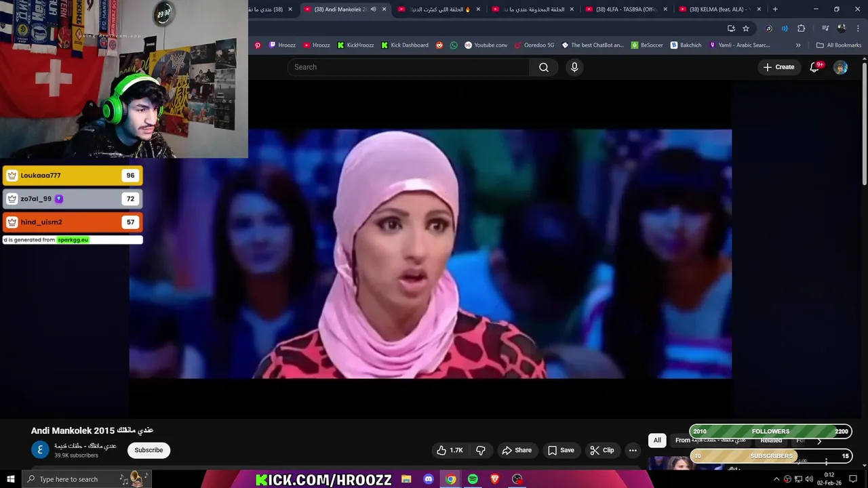Subscribe to the channel
Viewport: 868px width, 488px height.
tap(149, 450)
